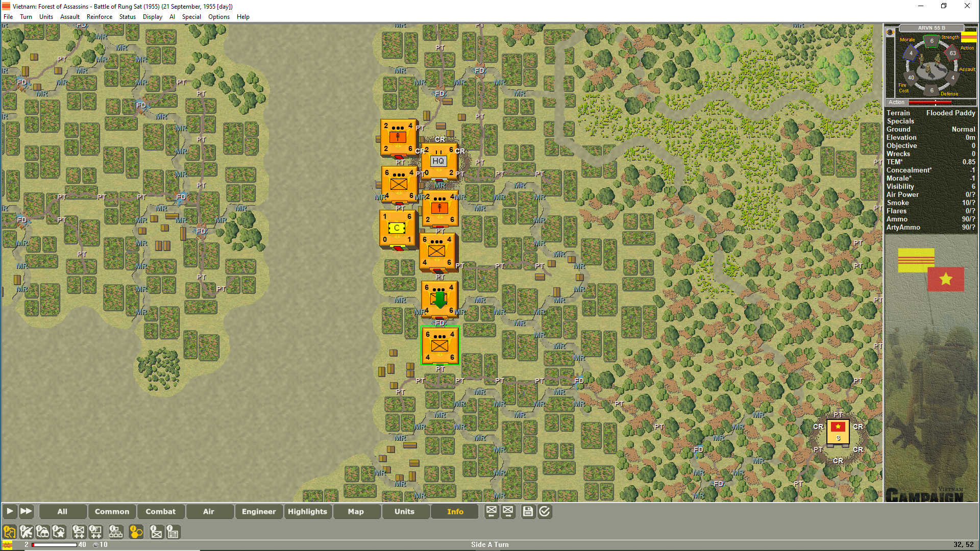Open the Units menu
Screen dimensions: 980x551
pyautogui.click(x=46, y=16)
